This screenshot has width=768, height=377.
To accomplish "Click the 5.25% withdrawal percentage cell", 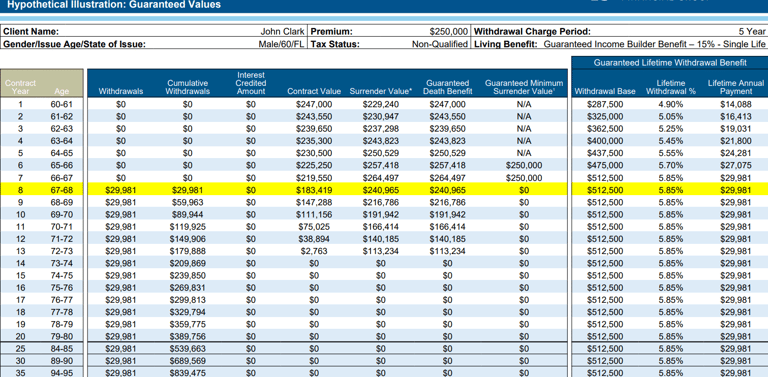I will (671, 129).
